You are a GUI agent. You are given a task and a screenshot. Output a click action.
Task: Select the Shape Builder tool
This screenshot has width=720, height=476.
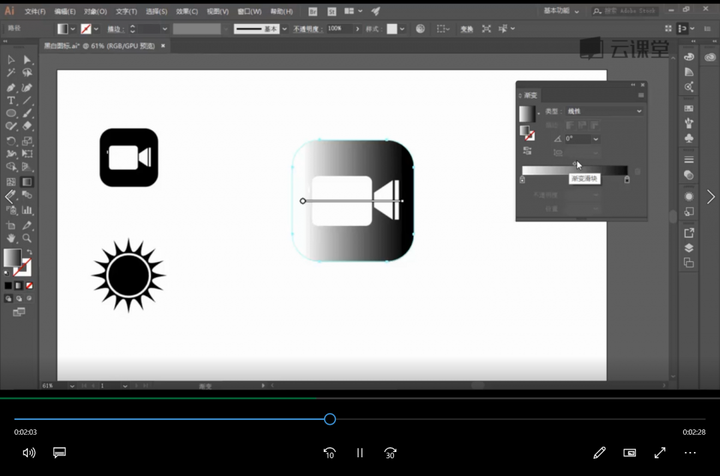[11, 167]
